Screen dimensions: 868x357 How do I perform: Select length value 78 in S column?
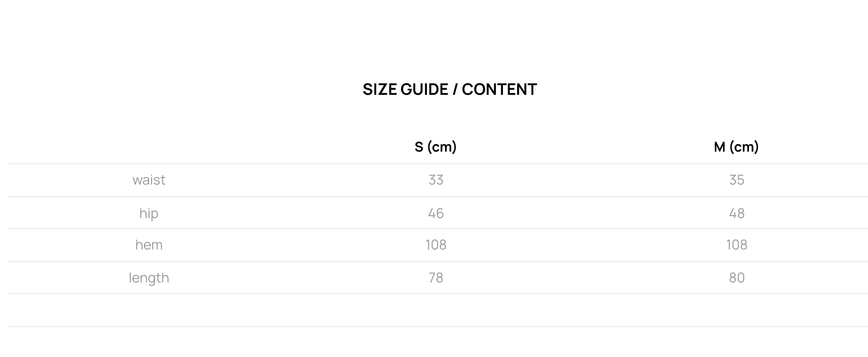[436, 278]
